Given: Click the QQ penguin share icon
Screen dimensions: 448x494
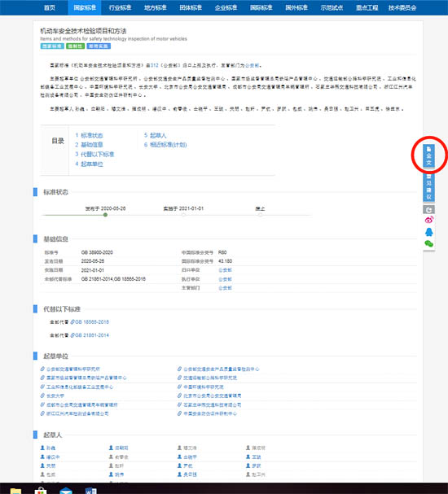Looking at the screenshot, I should 428,232.
